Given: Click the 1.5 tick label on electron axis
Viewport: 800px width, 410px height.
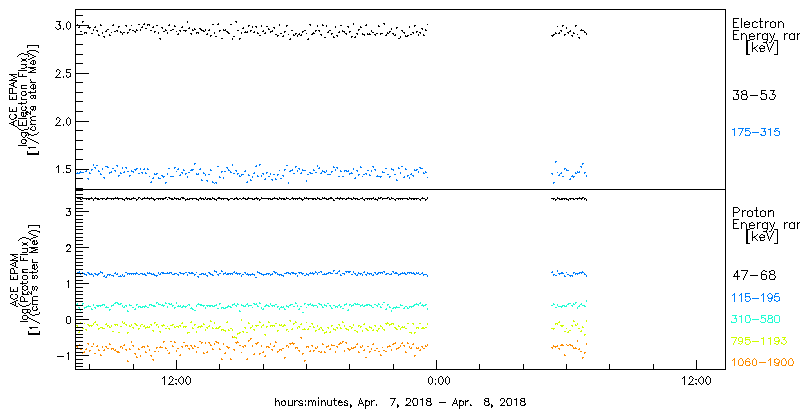Looking at the screenshot, I should [61, 169].
